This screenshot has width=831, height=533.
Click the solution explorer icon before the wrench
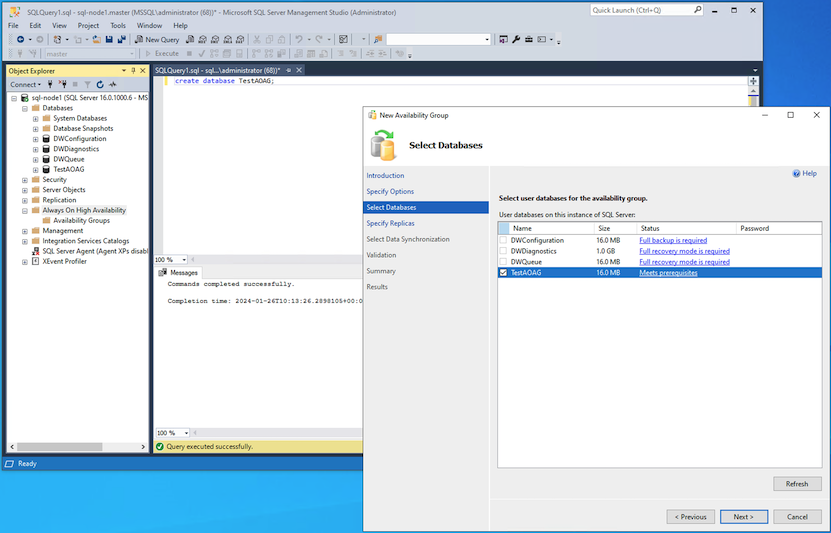503,40
